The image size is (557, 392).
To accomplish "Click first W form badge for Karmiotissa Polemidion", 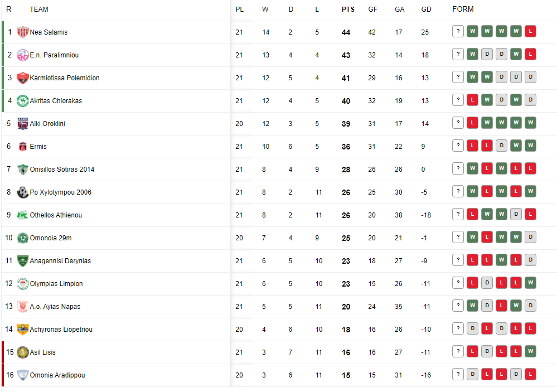I will (472, 77).
